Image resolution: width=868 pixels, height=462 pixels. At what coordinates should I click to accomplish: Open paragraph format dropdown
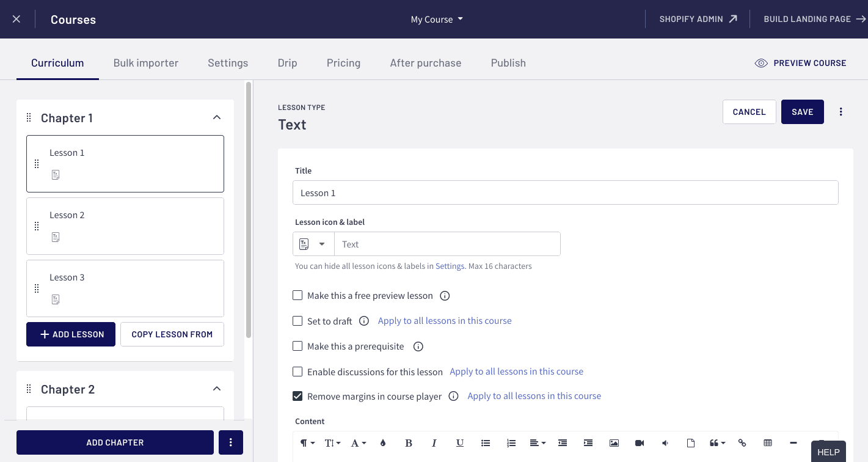(307, 443)
